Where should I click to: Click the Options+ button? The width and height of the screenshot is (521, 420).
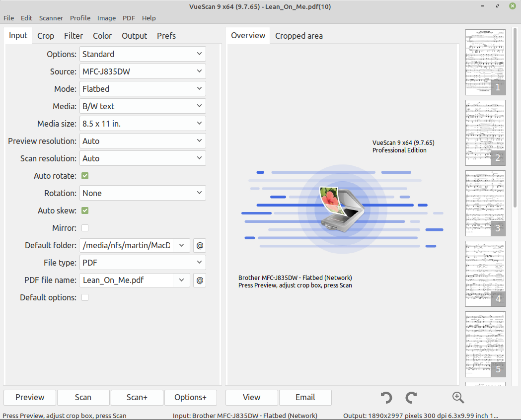click(x=190, y=398)
